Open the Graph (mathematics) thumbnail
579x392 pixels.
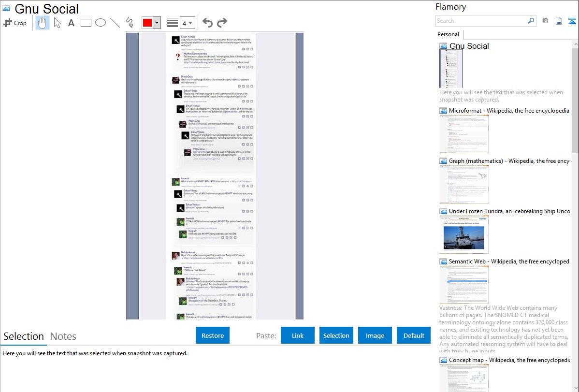pos(464,184)
